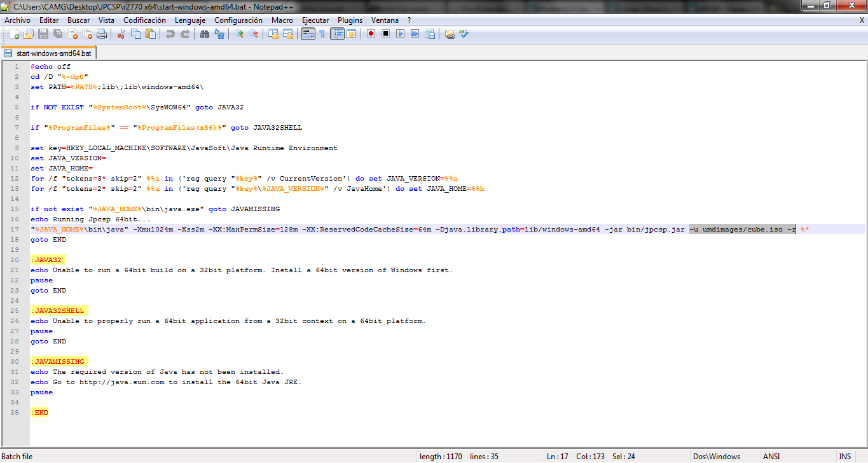868x463 pixels.
Task: Play recorded macro with the play icon
Action: pyautogui.click(x=400, y=34)
